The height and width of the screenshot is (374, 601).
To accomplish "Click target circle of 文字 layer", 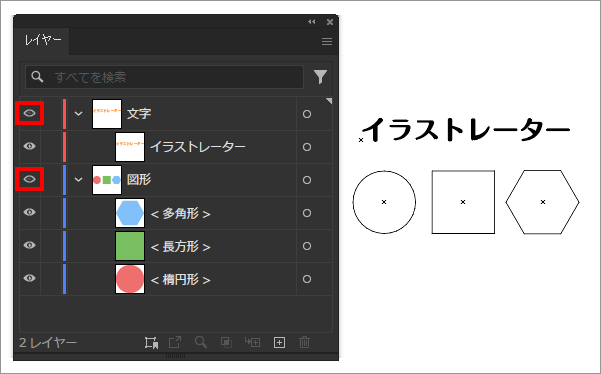I will pyautogui.click(x=307, y=114).
